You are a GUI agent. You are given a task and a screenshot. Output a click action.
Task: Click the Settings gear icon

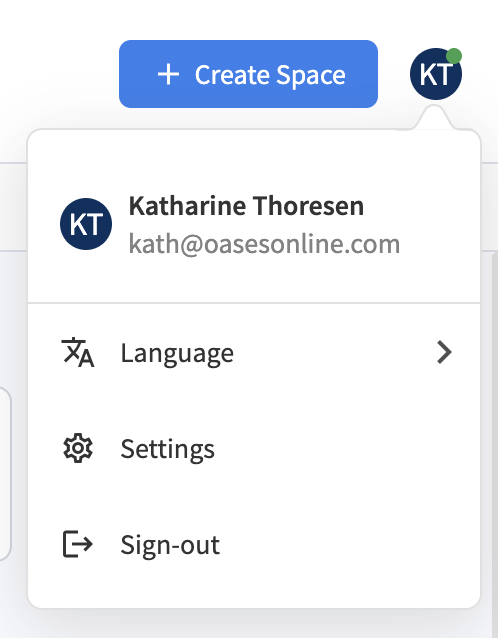tap(78, 448)
